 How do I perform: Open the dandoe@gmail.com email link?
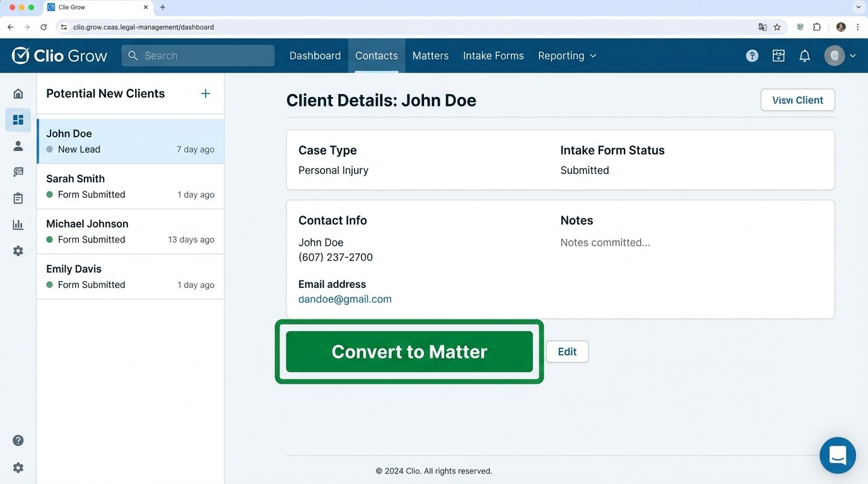344,299
